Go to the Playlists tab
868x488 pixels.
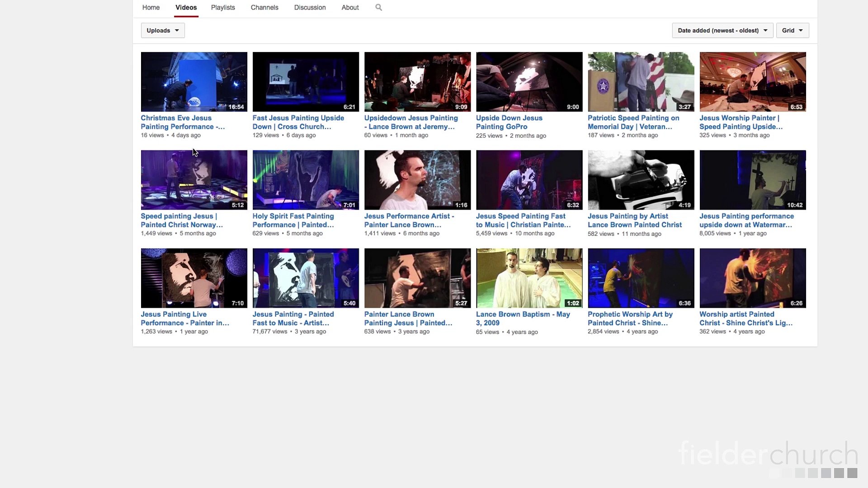click(x=223, y=7)
